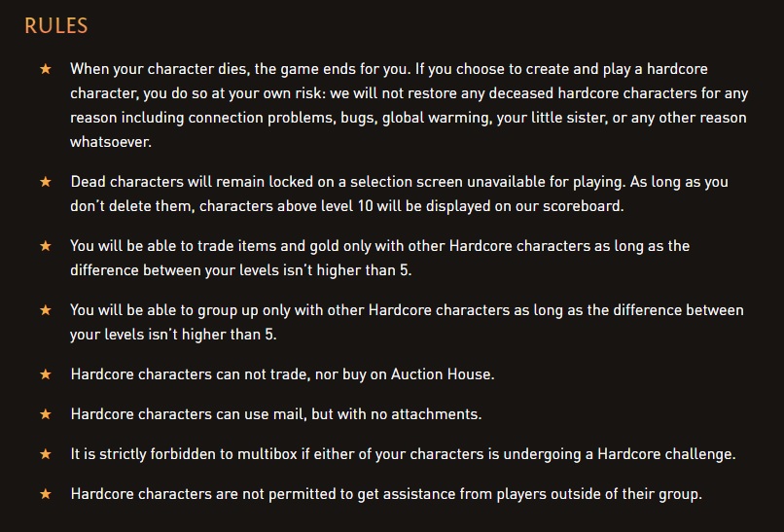Viewport: 784px width, 532px height.
Task: Click the RULES heading
Action: [x=56, y=26]
